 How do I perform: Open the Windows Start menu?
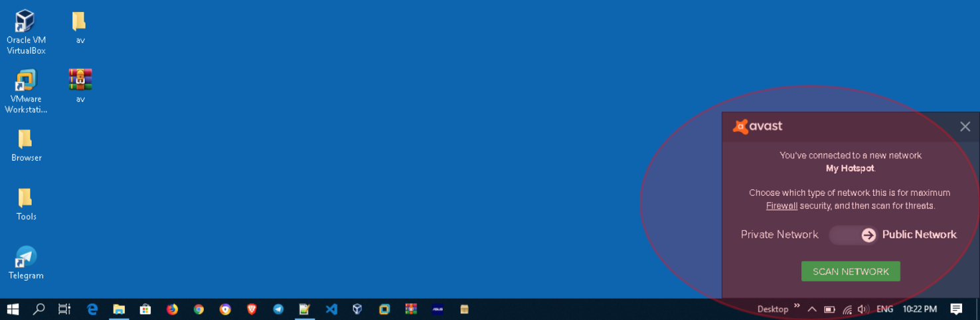click(13, 309)
